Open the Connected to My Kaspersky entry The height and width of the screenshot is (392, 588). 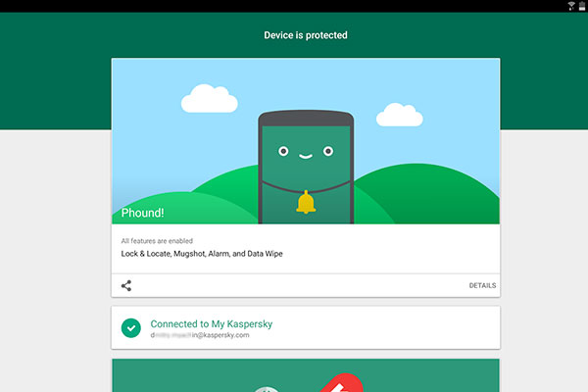point(306,328)
